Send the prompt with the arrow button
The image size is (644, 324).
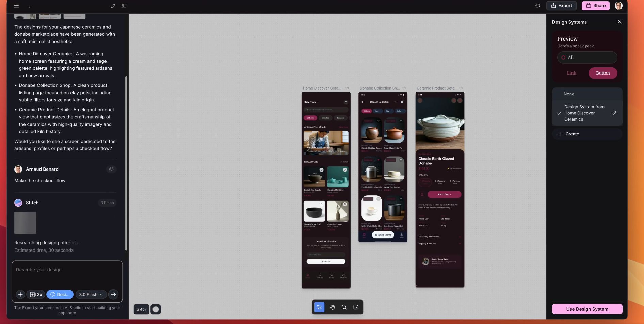(113, 294)
